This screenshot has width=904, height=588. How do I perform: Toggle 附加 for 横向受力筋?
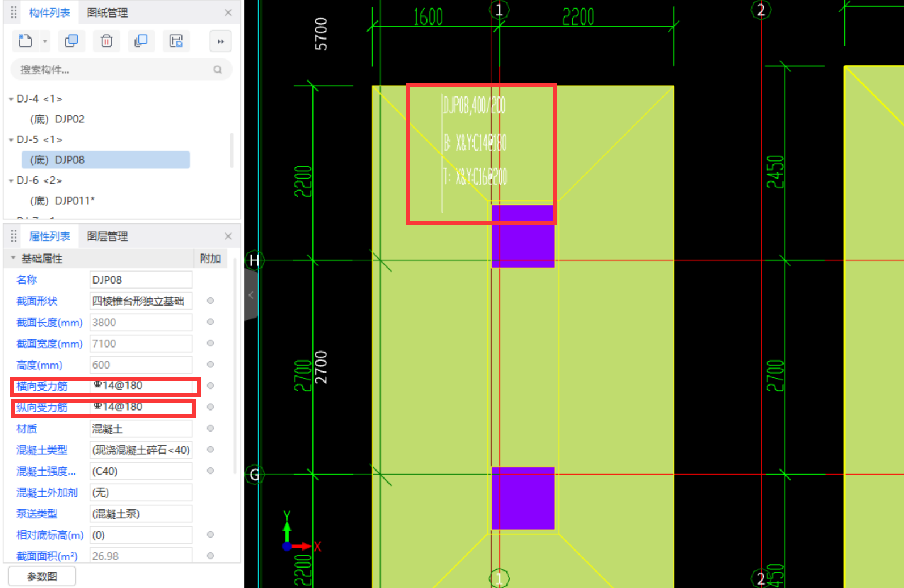tap(210, 386)
